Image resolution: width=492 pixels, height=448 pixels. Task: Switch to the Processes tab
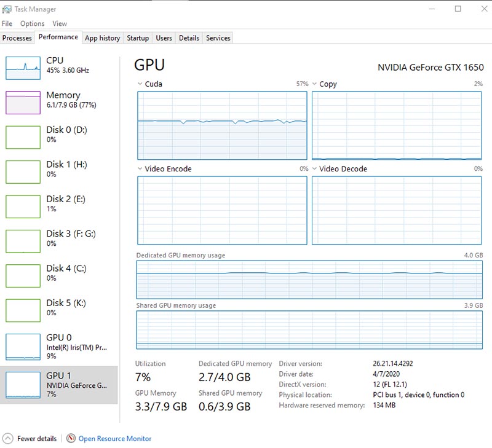(x=17, y=38)
